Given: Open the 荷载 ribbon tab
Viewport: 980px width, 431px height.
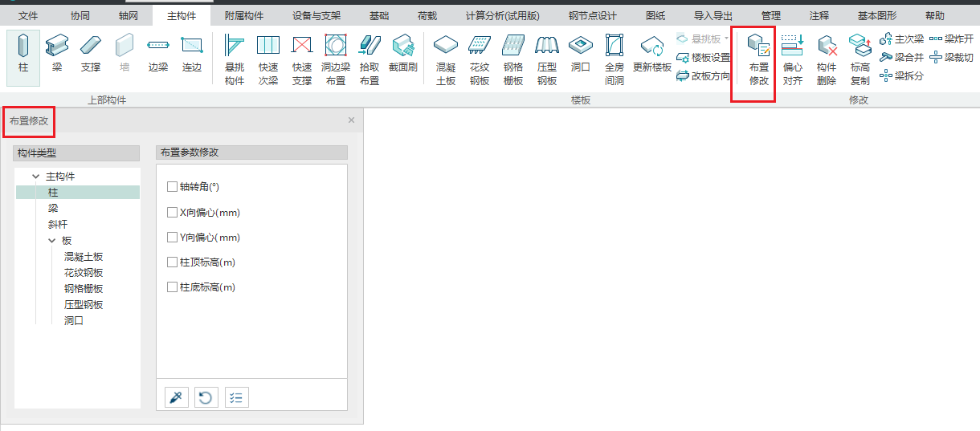Looking at the screenshot, I should (x=427, y=16).
